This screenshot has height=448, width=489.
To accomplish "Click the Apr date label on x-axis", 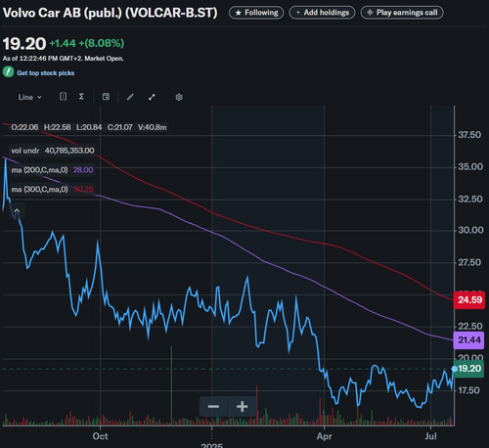I will [324, 436].
